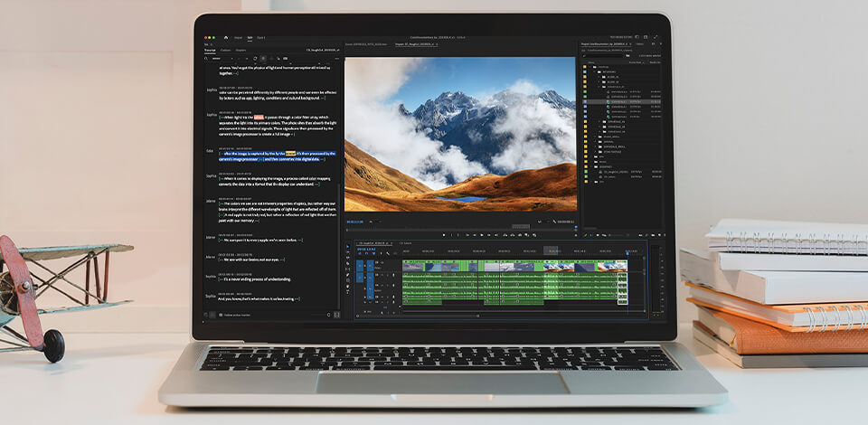Screen dimensions: 868x425
Task: Select the Track Select Forward tool
Action: click(347, 251)
